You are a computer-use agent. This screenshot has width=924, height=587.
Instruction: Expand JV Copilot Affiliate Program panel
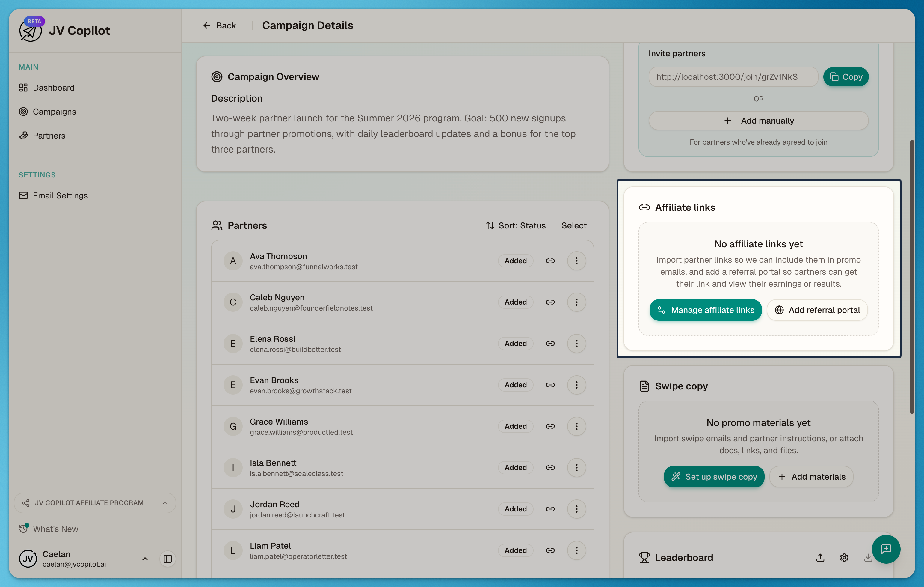(x=95, y=503)
